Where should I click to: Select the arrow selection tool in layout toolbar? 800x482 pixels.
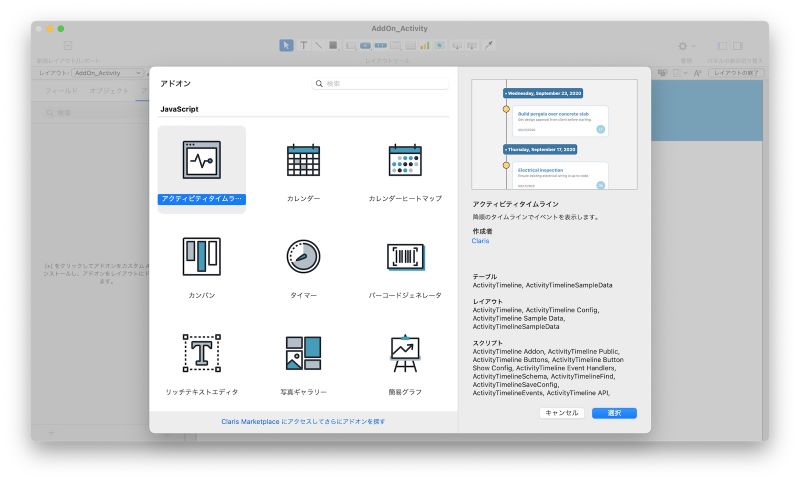pyautogui.click(x=286, y=45)
